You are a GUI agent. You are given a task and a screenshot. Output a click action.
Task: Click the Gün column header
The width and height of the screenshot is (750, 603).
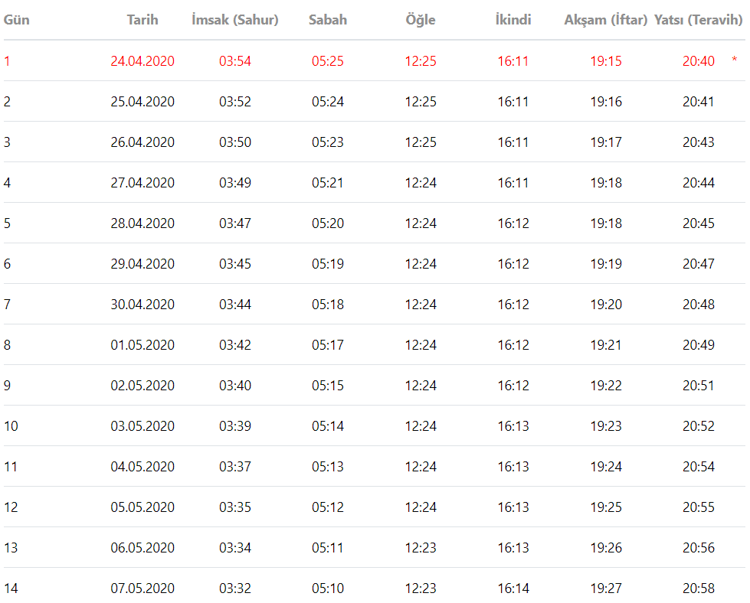(15, 20)
